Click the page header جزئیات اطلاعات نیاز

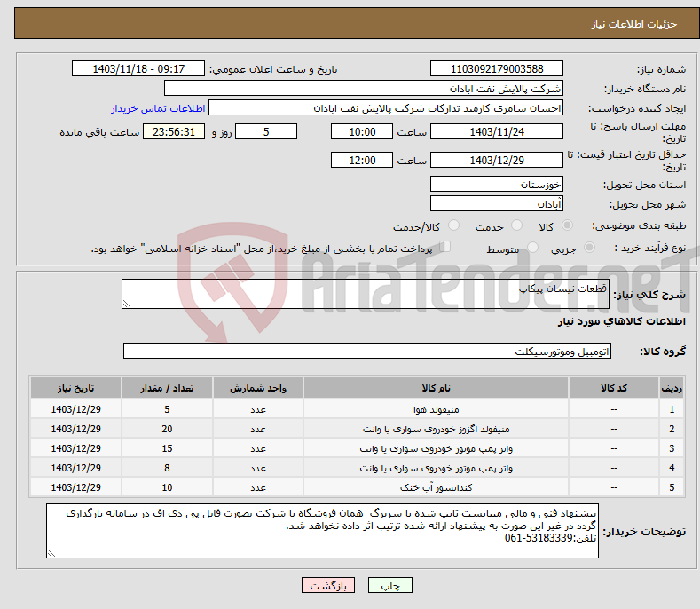pos(634,24)
